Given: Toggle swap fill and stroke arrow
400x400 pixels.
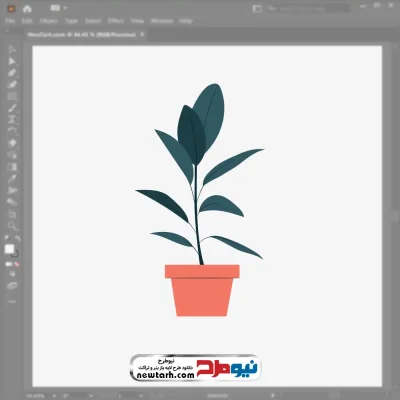Looking at the screenshot, I should tap(17, 238).
